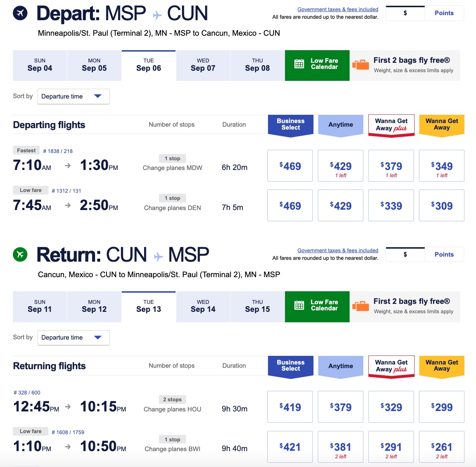Screen dimensions: 476x467
Task: Click the Departure time dropdown arrow
Action: (98, 96)
